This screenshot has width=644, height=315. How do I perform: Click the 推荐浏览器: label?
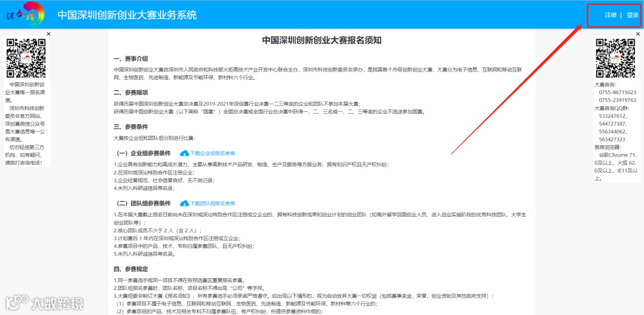click(x=608, y=147)
